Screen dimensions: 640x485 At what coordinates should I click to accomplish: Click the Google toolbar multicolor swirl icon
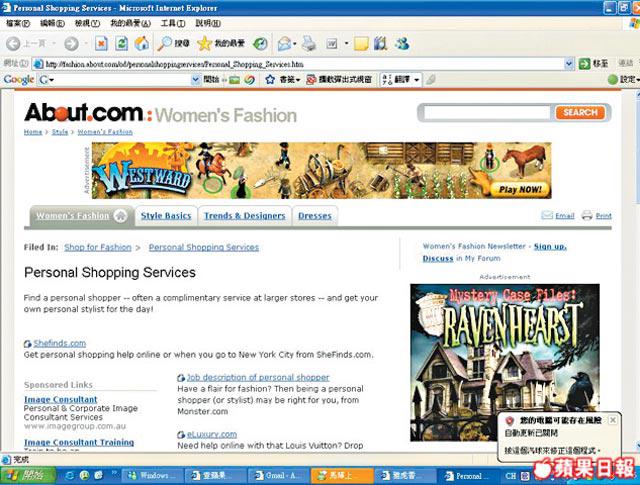click(249, 79)
